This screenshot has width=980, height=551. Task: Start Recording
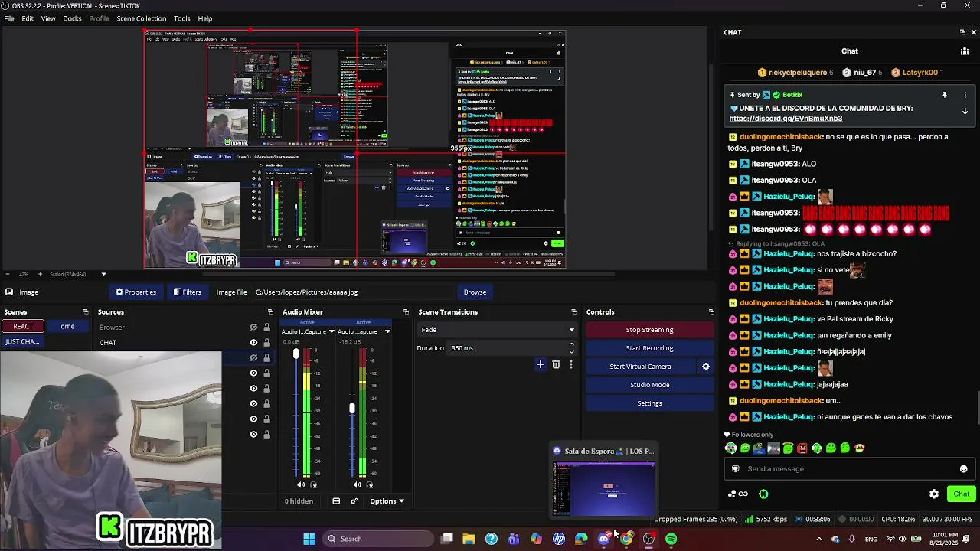pos(649,348)
